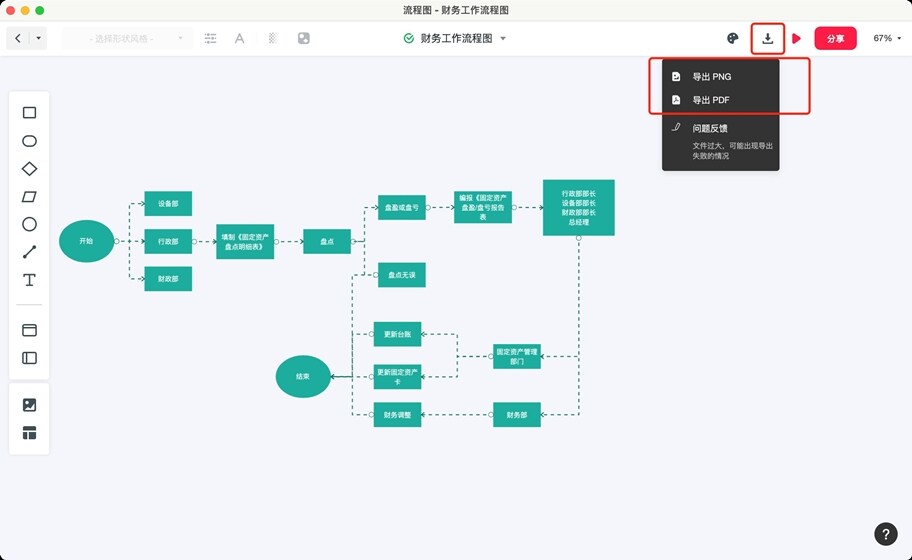Select the 盘盈或盘亏 node

point(402,208)
